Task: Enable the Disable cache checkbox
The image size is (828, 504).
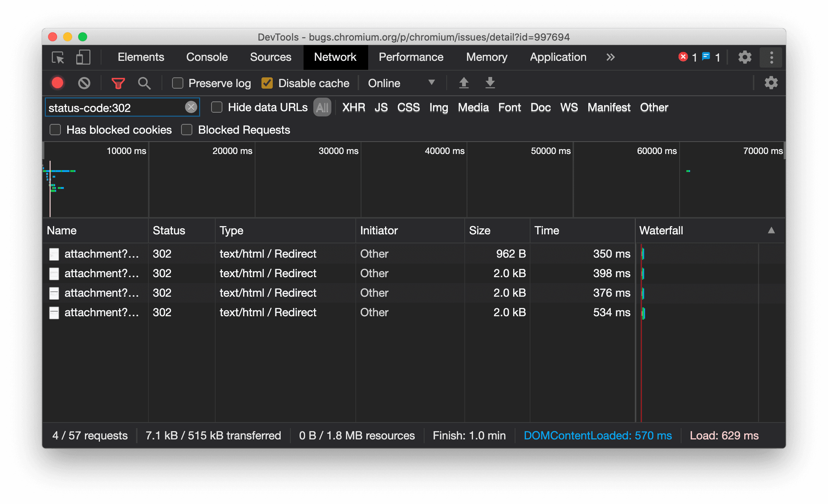Action: coord(267,83)
